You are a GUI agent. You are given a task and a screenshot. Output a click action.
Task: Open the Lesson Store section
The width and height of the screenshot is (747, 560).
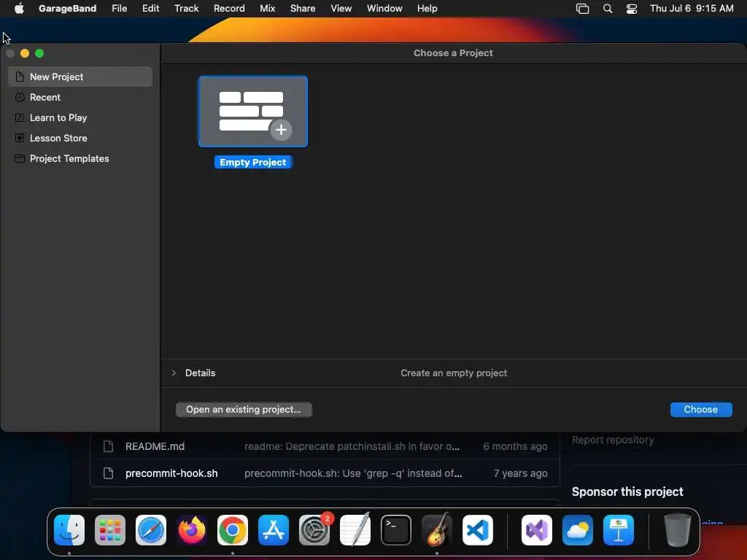[80, 138]
